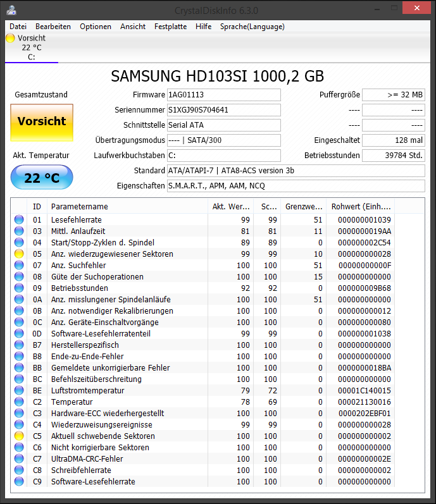Select the C: drive tab with yellow indicator
The height and width of the screenshot is (504, 436).
(32, 47)
